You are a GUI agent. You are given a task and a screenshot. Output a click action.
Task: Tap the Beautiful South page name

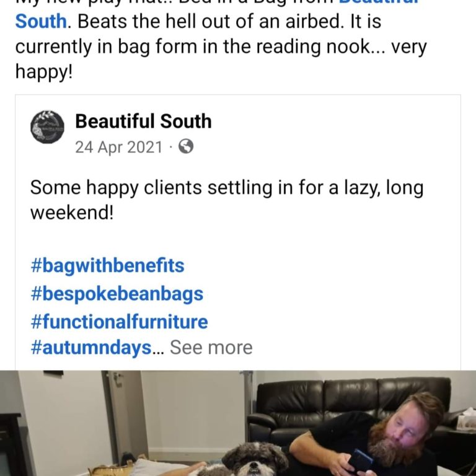pos(143,121)
